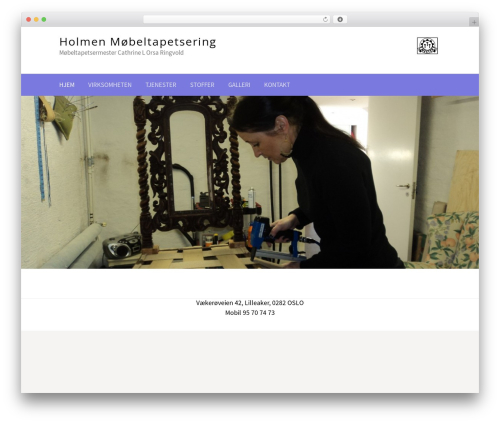Image resolution: width=500 pixels, height=423 pixels.
Task: Click the Holmen Møbeltapetsering site title
Action: 138,42
